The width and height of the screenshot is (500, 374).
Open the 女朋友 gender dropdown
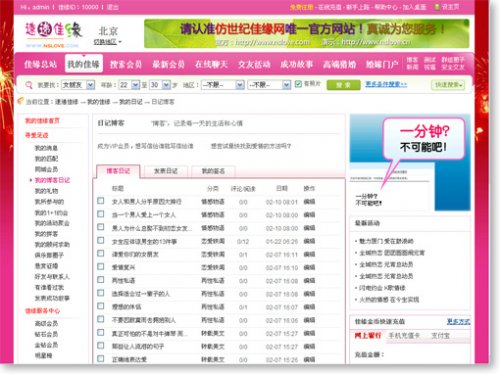pyautogui.click(x=79, y=85)
